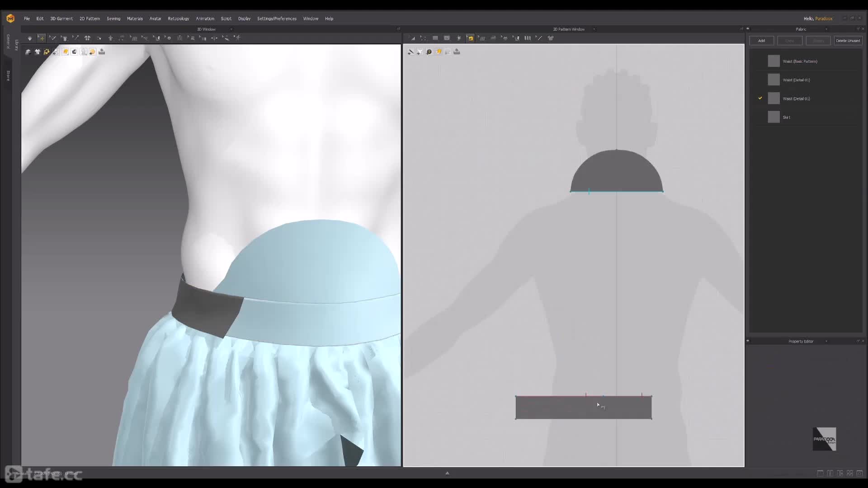The width and height of the screenshot is (868, 488).
Task: Click the avatar silhouette icon in 2D toolbar
Action: click(x=458, y=38)
